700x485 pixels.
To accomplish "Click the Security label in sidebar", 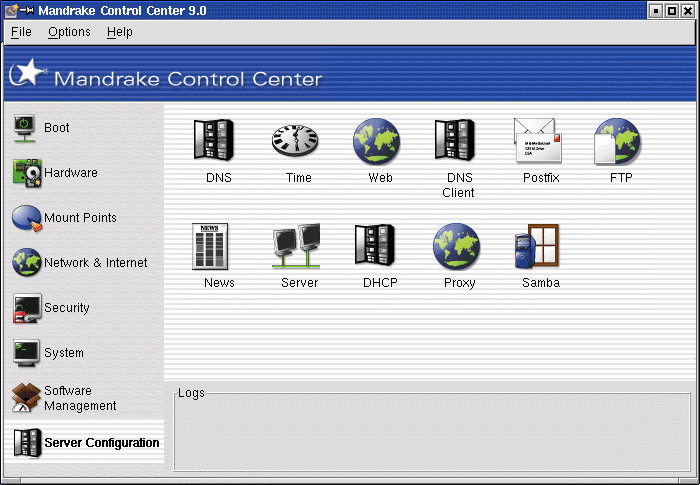I will pyautogui.click(x=67, y=308).
